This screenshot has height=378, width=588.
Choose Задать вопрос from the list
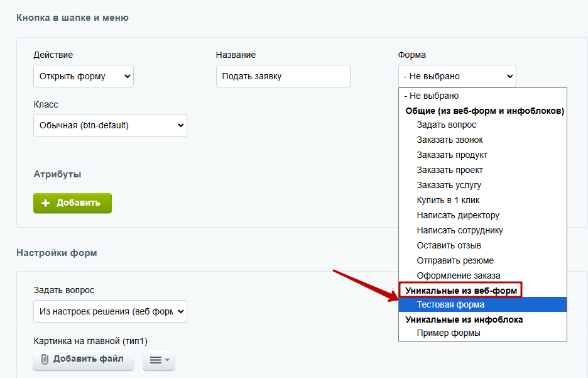coord(446,125)
